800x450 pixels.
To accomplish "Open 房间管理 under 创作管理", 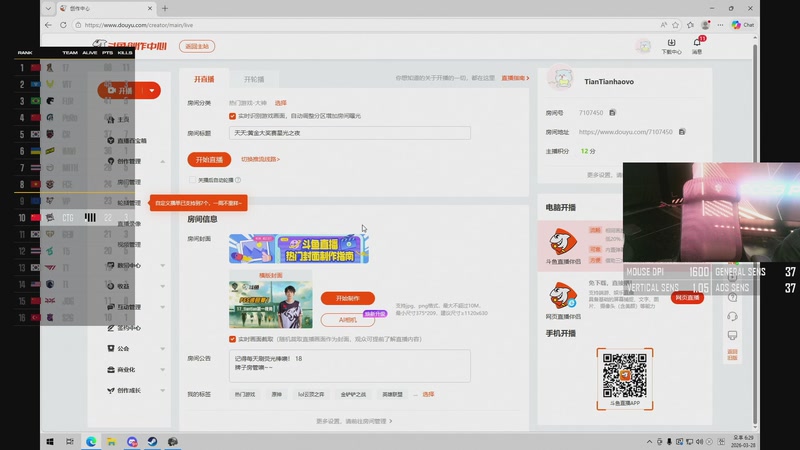I will coord(129,182).
